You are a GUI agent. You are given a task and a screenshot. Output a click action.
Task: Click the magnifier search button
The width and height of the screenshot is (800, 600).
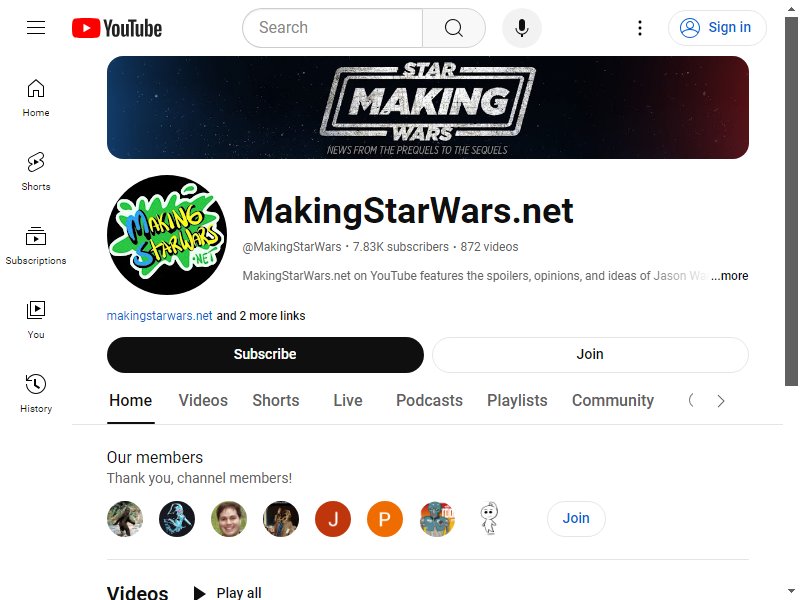tap(454, 28)
